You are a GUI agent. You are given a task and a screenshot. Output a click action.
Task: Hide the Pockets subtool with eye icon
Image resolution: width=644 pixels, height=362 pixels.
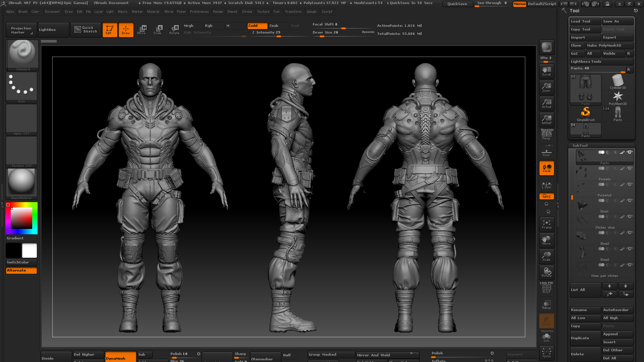[630, 168]
